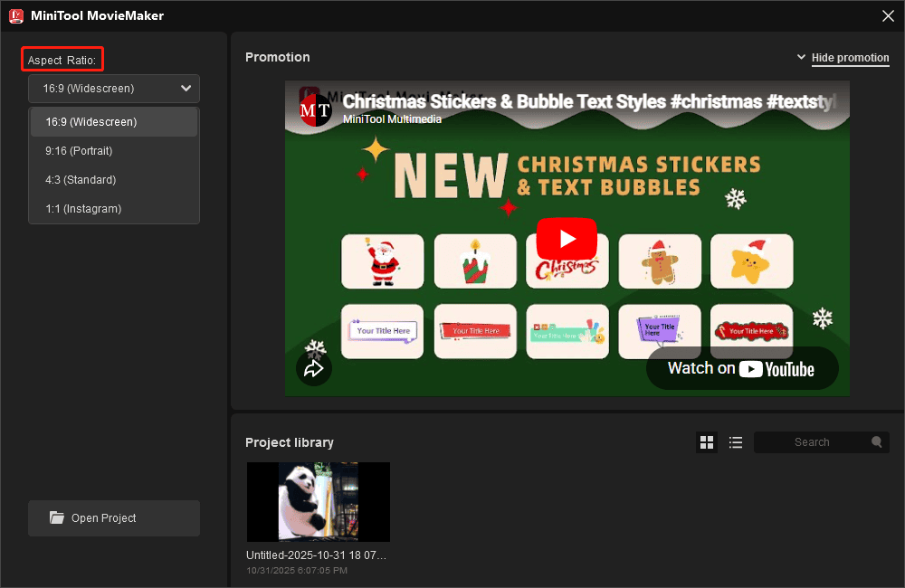The height and width of the screenshot is (588, 905).
Task: Click the MiniTool MovieMaker app logo icon
Action: (16, 16)
